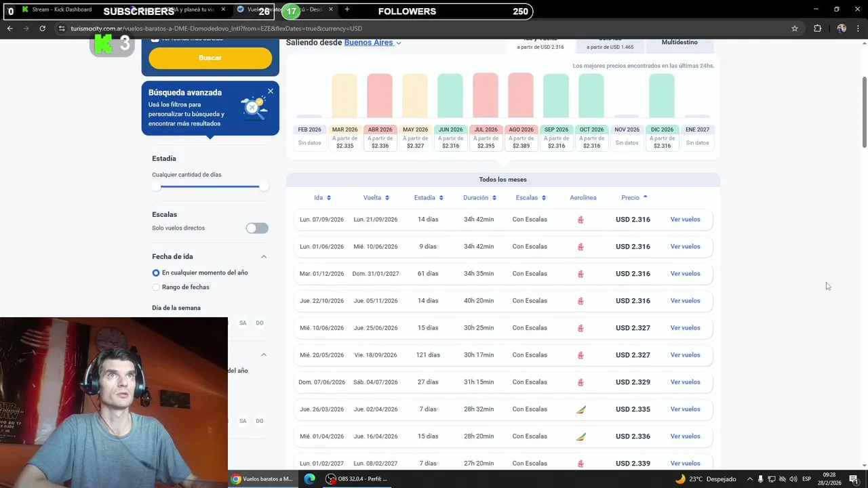The width and height of the screenshot is (868, 488).
Task: Select the JUL 2026 month card
Action: (486, 138)
